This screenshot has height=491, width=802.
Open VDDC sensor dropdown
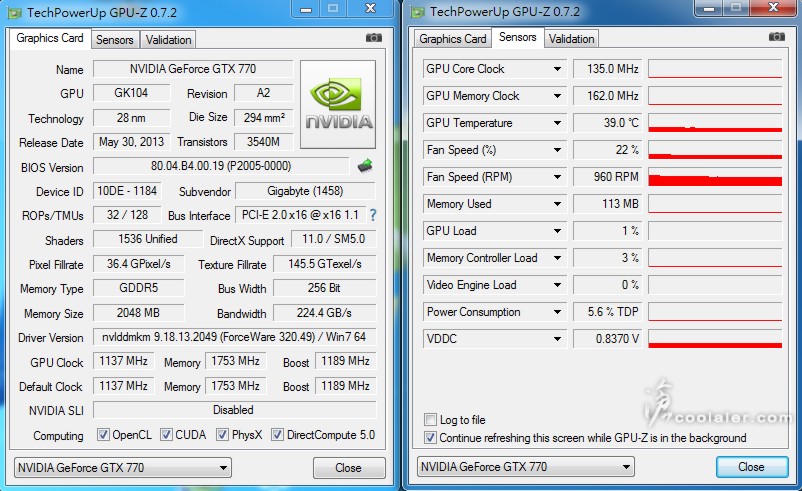click(558, 339)
